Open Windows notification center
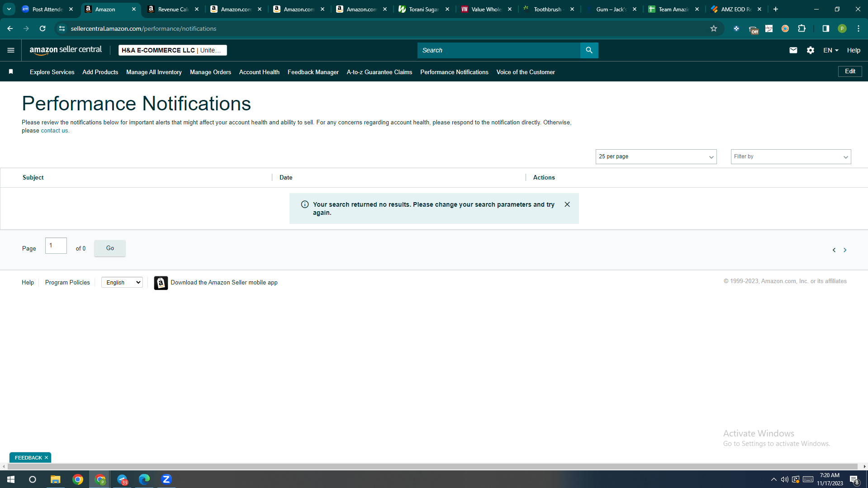The image size is (868, 488). tap(854, 479)
